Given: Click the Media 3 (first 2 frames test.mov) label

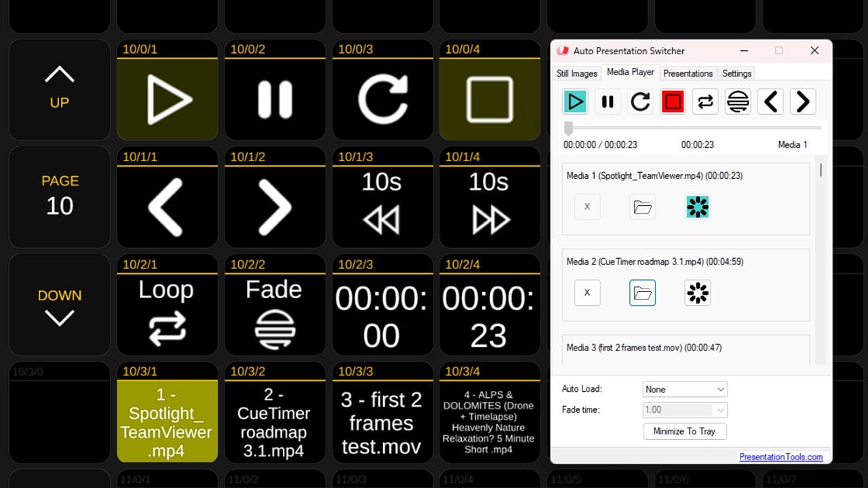Looking at the screenshot, I should point(644,348).
